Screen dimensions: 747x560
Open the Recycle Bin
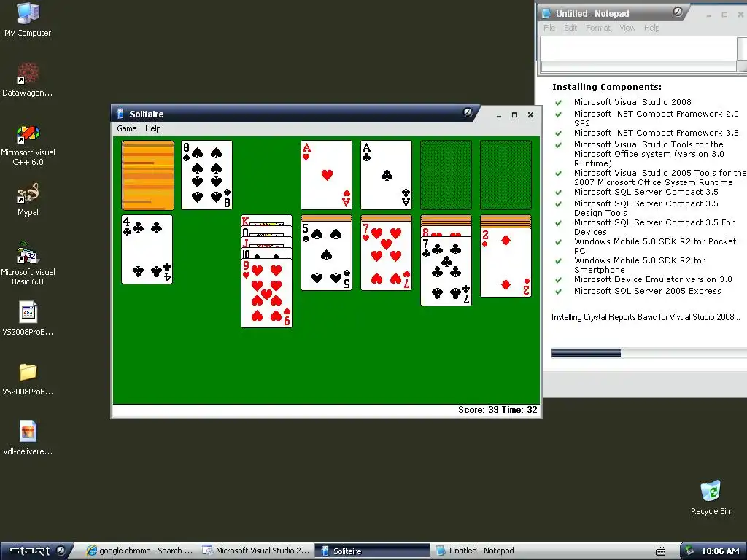pos(711,497)
